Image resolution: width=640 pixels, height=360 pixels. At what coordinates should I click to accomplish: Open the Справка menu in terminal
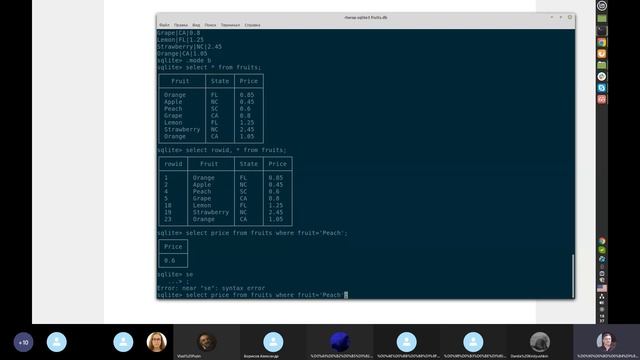(252, 25)
